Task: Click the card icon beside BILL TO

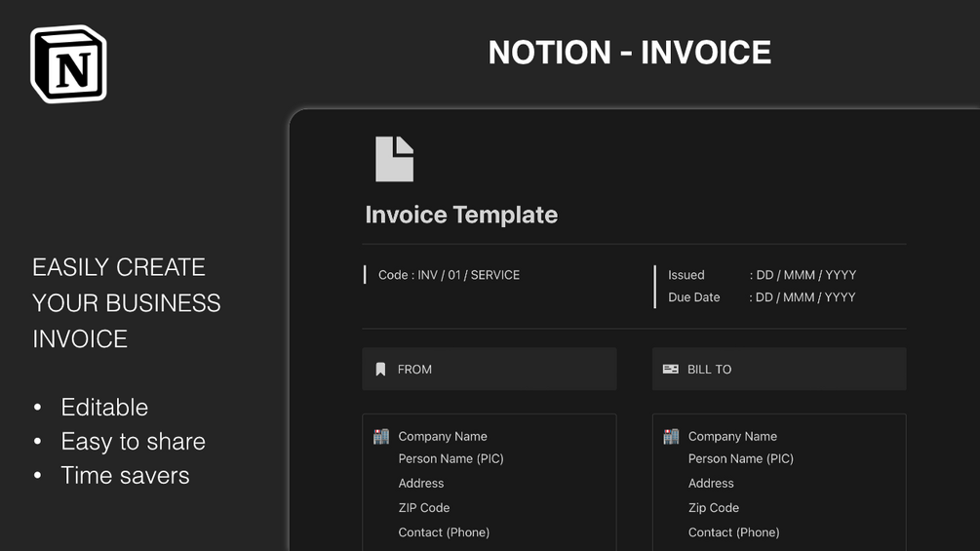Action: pyautogui.click(x=671, y=370)
